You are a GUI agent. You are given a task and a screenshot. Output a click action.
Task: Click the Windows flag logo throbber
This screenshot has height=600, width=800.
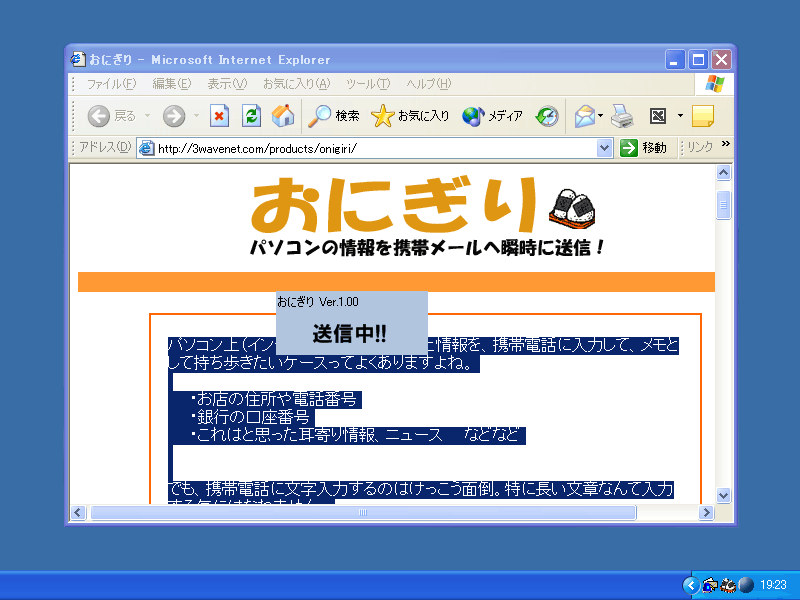(714, 84)
